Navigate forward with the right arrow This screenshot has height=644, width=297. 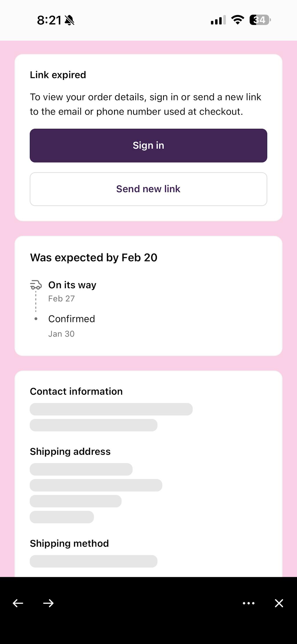point(48,603)
